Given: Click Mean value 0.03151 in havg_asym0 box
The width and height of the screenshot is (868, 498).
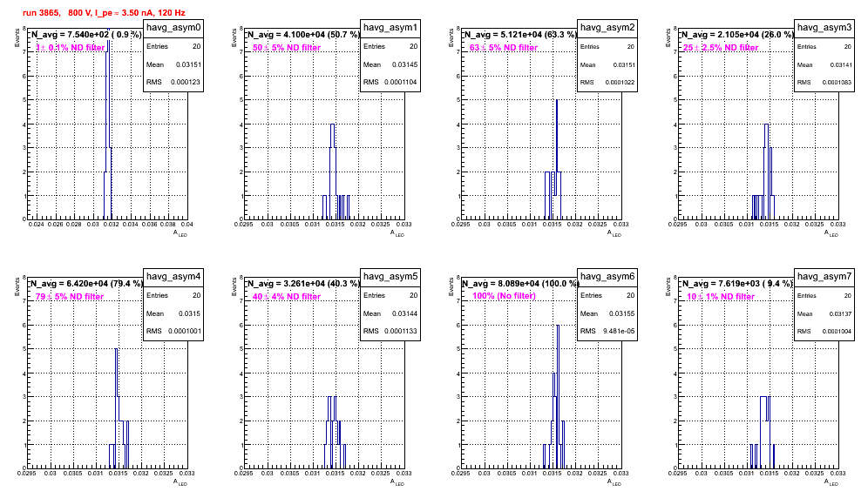Looking at the screenshot, I should pos(189,64).
